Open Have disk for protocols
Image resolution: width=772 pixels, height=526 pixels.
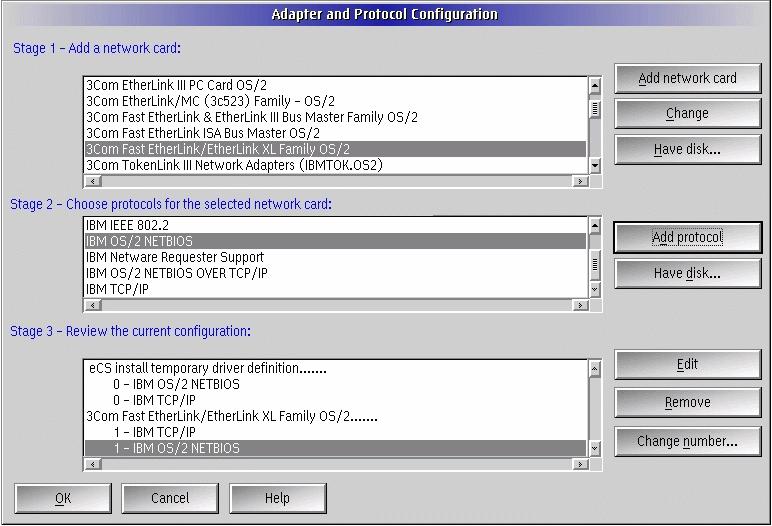point(687,273)
